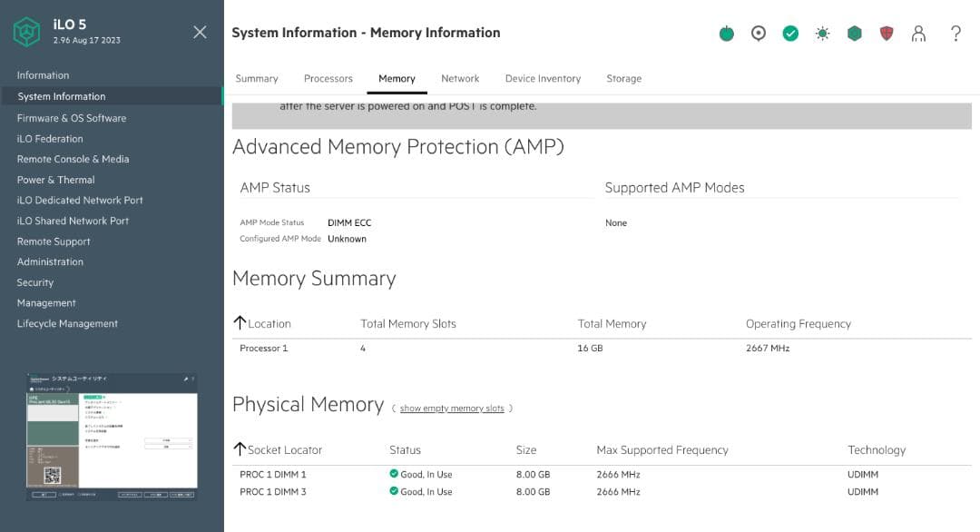Open help via the question mark icon
Viewport: 980px width, 532px height.
coord(953,34)
